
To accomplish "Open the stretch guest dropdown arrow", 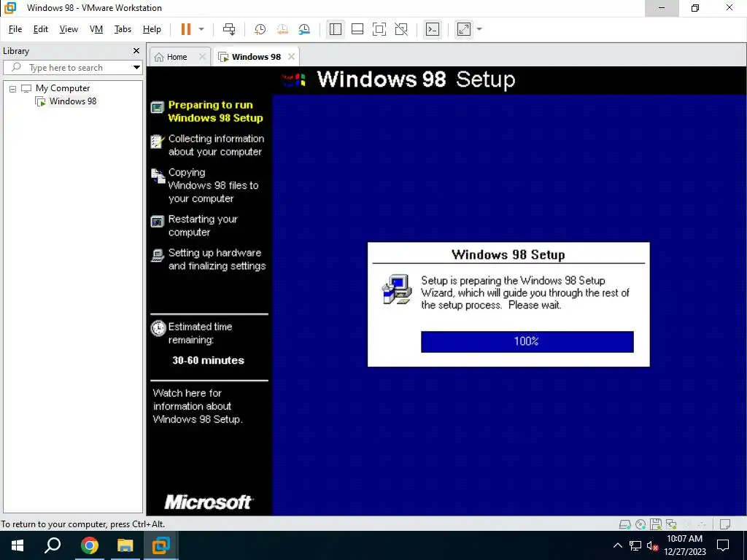I will [479, 29].
